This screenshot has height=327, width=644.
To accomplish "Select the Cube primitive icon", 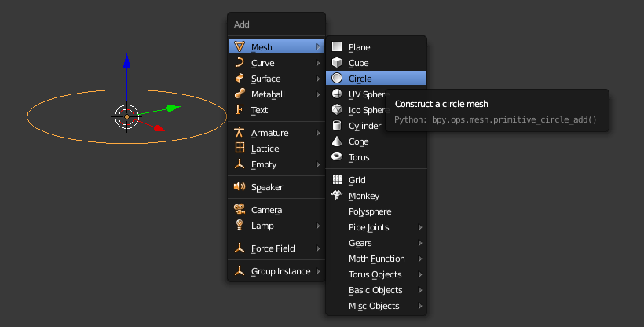I will 337,63.
